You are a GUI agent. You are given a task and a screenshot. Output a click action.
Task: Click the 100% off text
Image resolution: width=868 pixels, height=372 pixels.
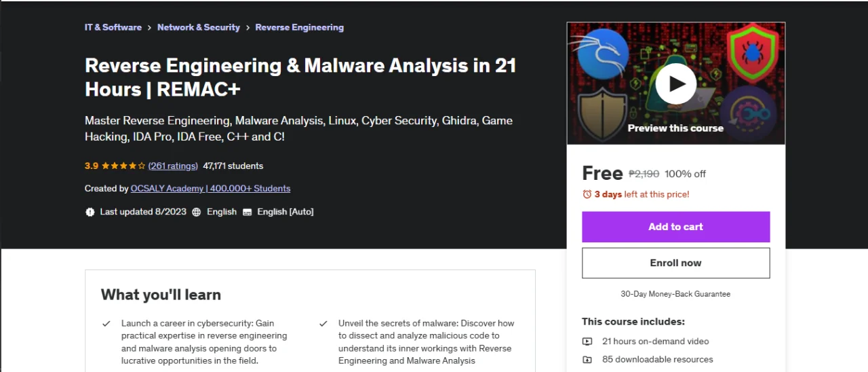[x=685, y=174]
